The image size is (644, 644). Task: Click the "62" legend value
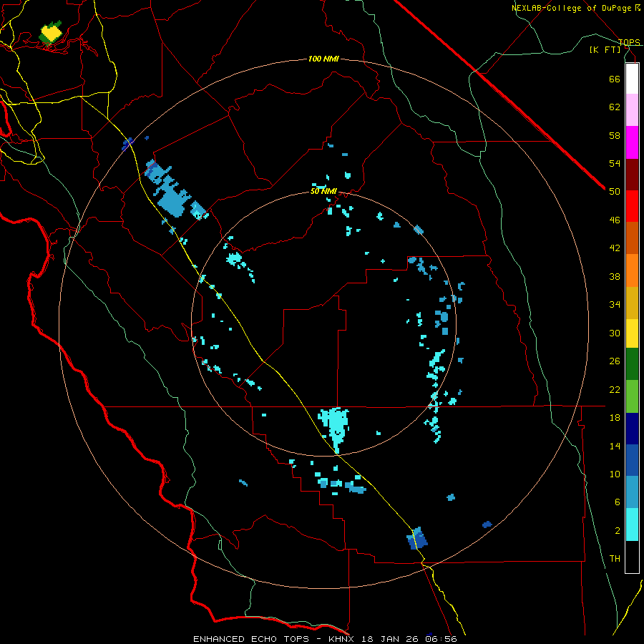click(x=615, y=107)
